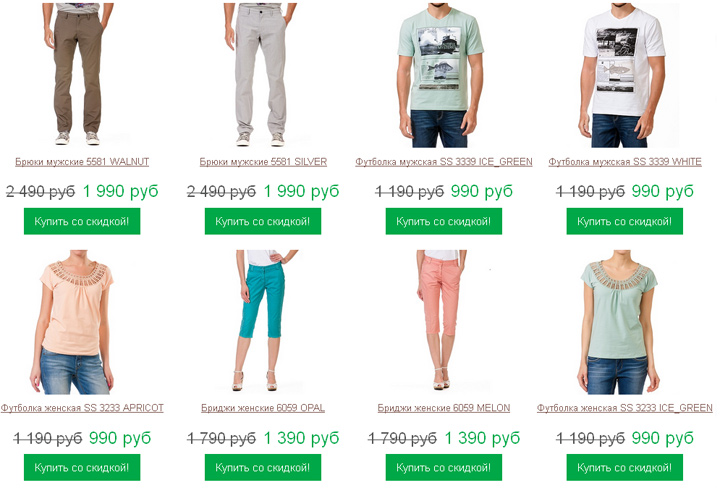Screen dimensions: 720x488
Task: Follow 'Футболка женская SS 3233 ICE_GREEN' link
Action: (624, 408)
